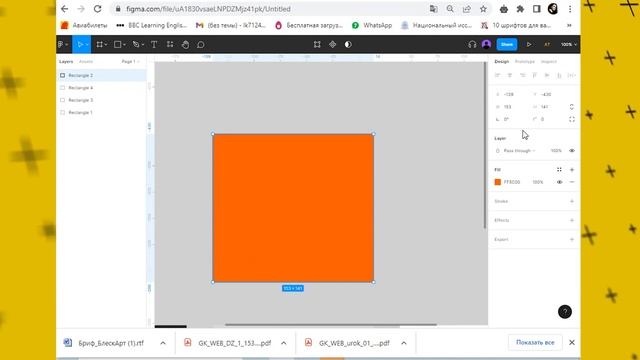Add an Effect with plus icon
This screenshot has height=360, width=640.
572,220
